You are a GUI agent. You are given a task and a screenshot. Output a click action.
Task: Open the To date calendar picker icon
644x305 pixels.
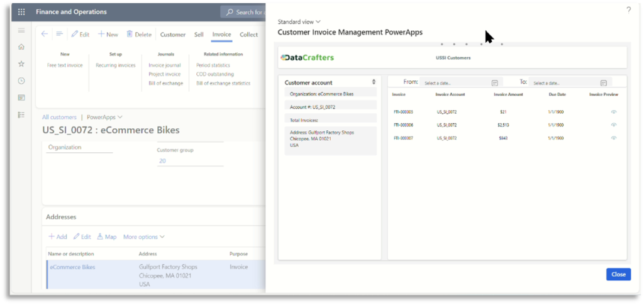tap(603, 83)
